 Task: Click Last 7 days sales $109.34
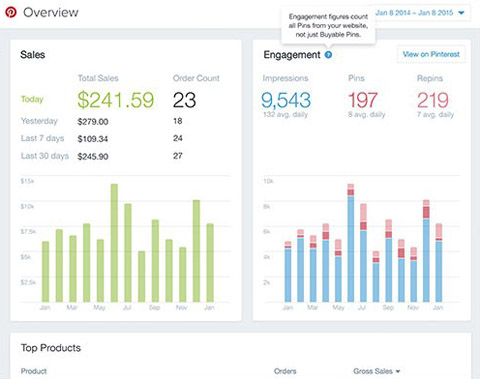(x=93, y=139)
